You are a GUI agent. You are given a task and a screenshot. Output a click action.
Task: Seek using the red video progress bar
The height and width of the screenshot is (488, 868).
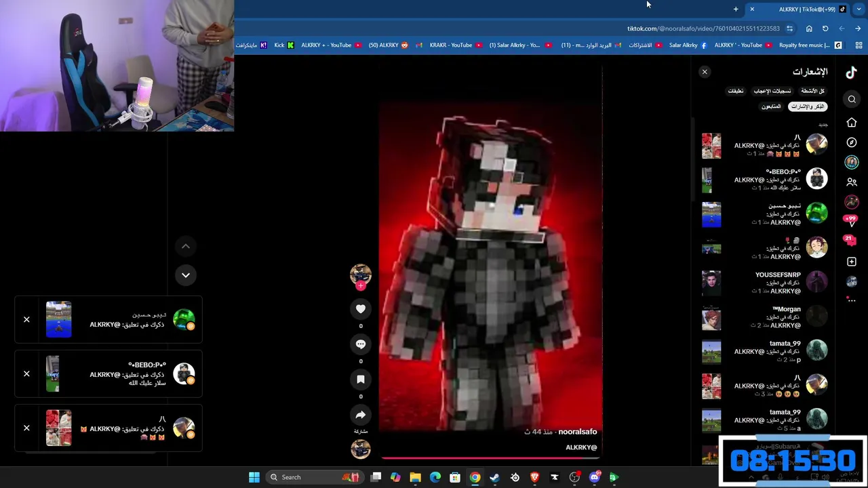click(491, 458)
